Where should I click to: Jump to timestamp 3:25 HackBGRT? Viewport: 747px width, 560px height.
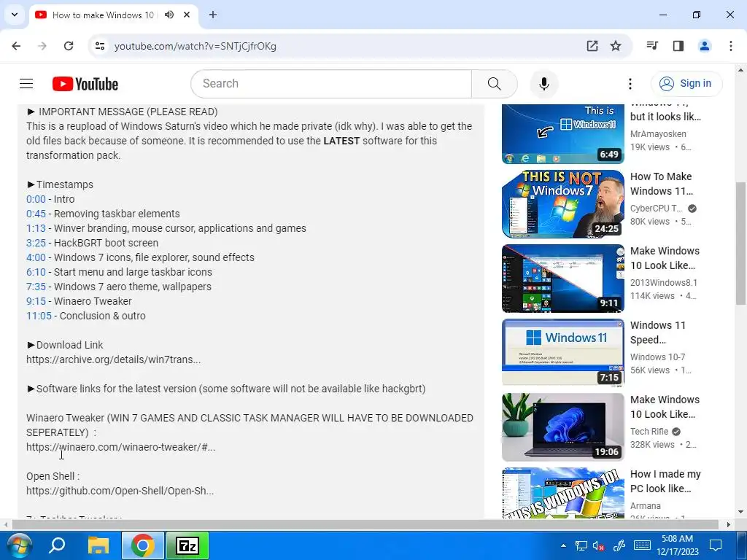(36, 243)
